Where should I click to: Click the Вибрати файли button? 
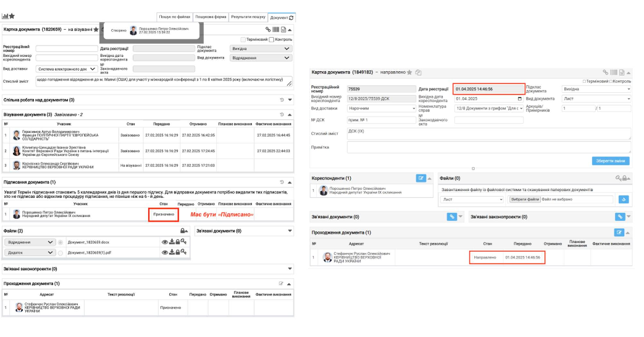tap(525, 199)
